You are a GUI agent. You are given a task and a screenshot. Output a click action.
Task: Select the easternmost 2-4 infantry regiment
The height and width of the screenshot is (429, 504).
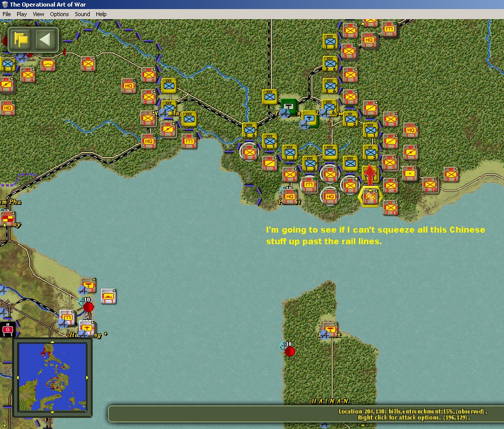(x=451, y=175)
